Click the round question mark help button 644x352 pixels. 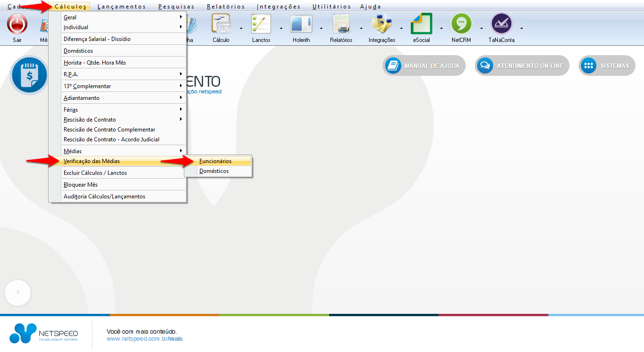click(x=18, y=293)
